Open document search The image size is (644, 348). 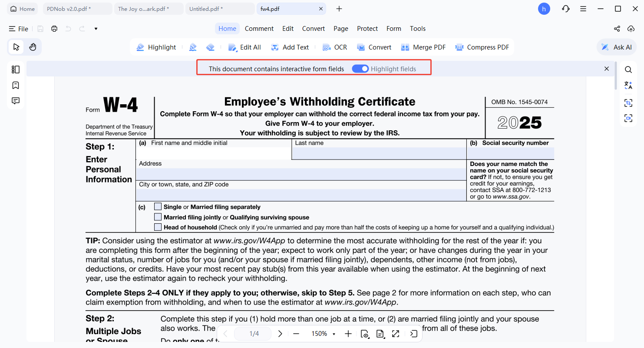(628, 69)
